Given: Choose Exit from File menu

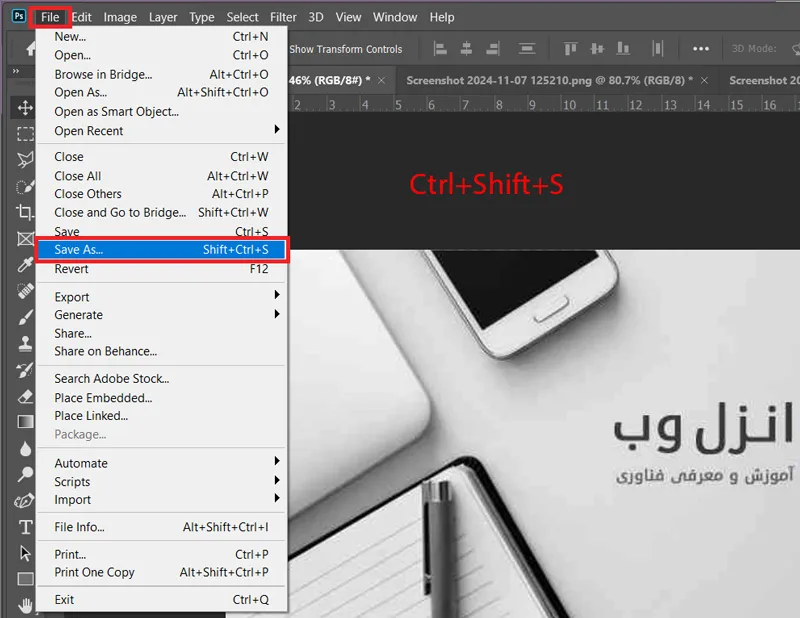Looking at the screenshot, I should point(162,600).
